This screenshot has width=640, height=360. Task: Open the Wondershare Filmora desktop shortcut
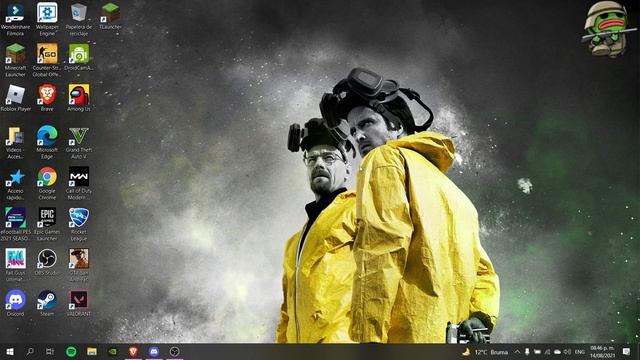[x=15, y=19]
